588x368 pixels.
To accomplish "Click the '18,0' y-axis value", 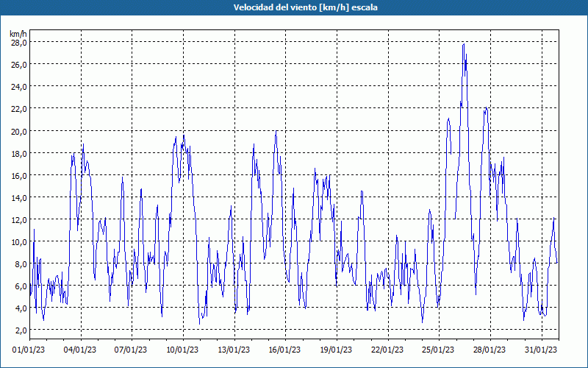I will point(19,153).
